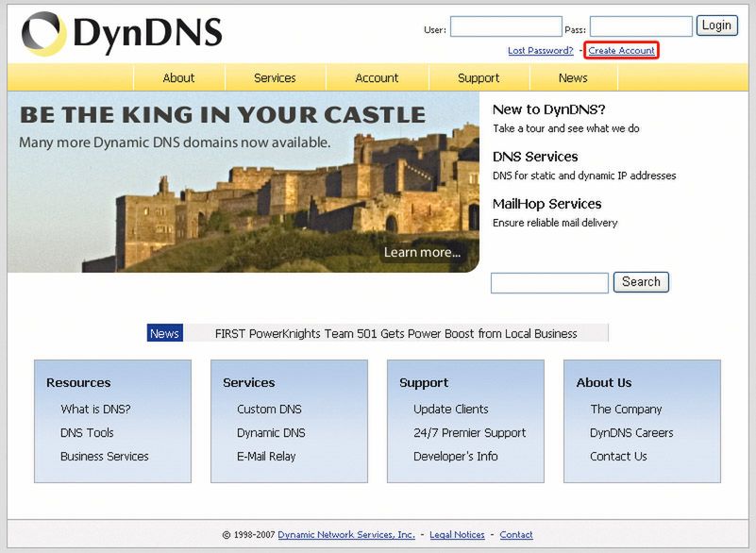756x553 pixels.
Task: Focus the Pass password field
Action: pos(641,26)
